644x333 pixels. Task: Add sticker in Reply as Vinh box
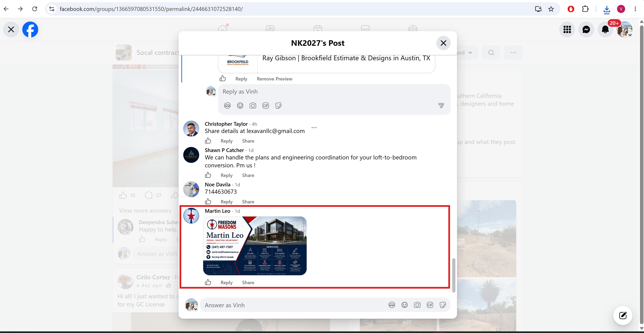278,106
